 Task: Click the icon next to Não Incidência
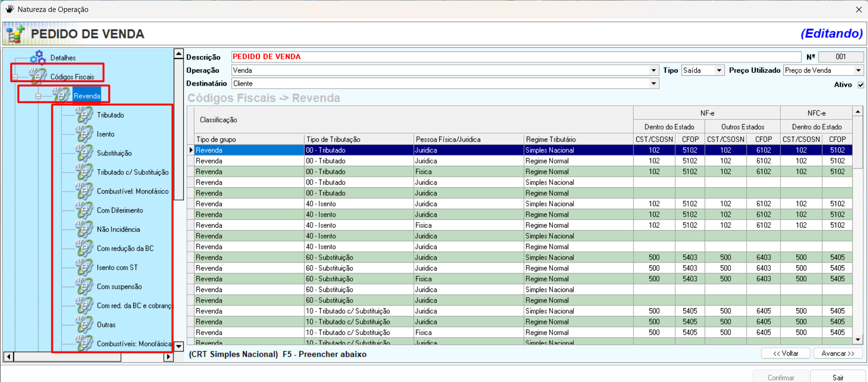(84, 229)
